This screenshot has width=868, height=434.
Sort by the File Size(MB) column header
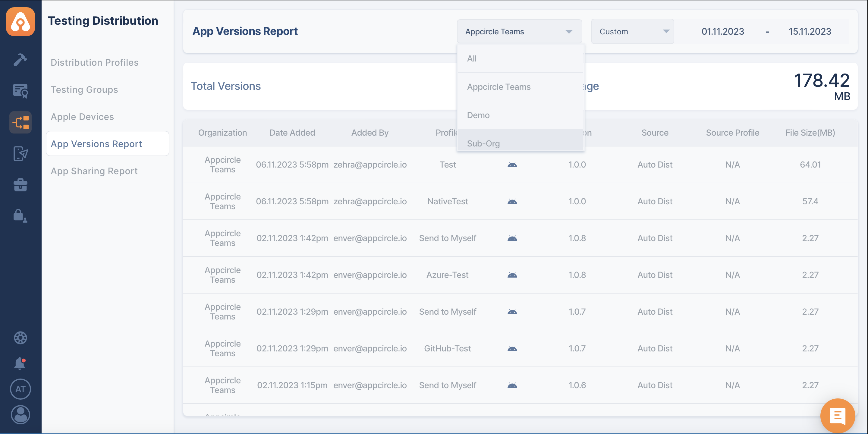(810, 133)
